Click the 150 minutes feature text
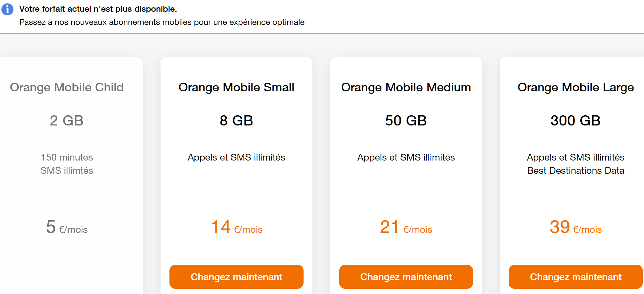The height and width of the screenshot is (294, 644). 67,157
